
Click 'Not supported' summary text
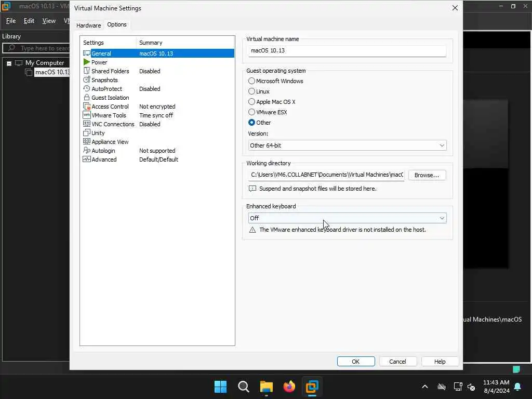point(157,151)
